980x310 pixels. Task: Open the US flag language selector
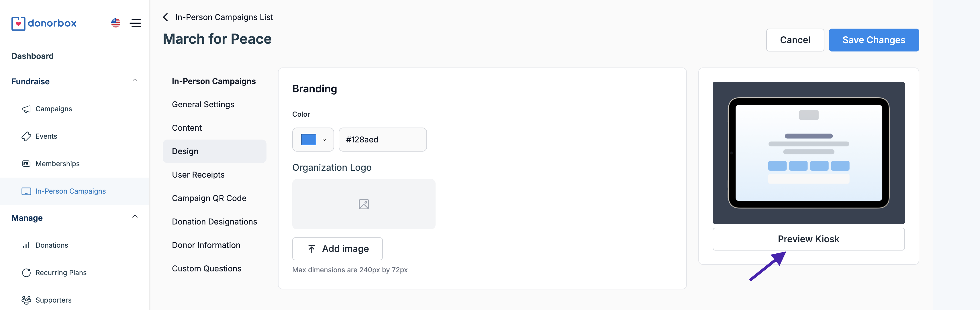(116, 23)
